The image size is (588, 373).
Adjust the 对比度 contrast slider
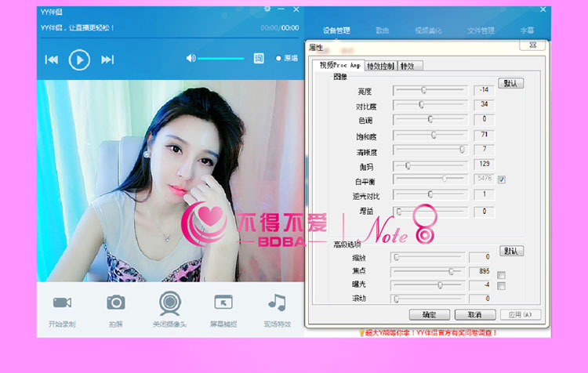(430, 104)
